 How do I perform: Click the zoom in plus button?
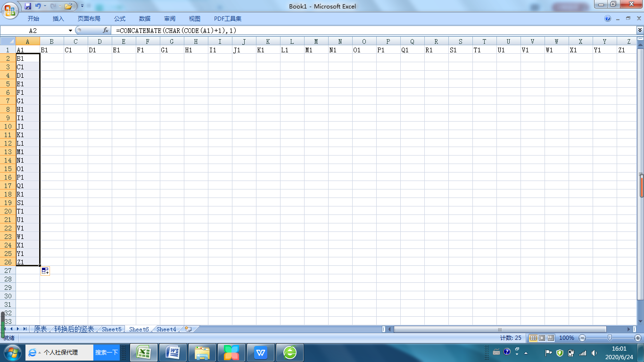(x=638, y=338)
